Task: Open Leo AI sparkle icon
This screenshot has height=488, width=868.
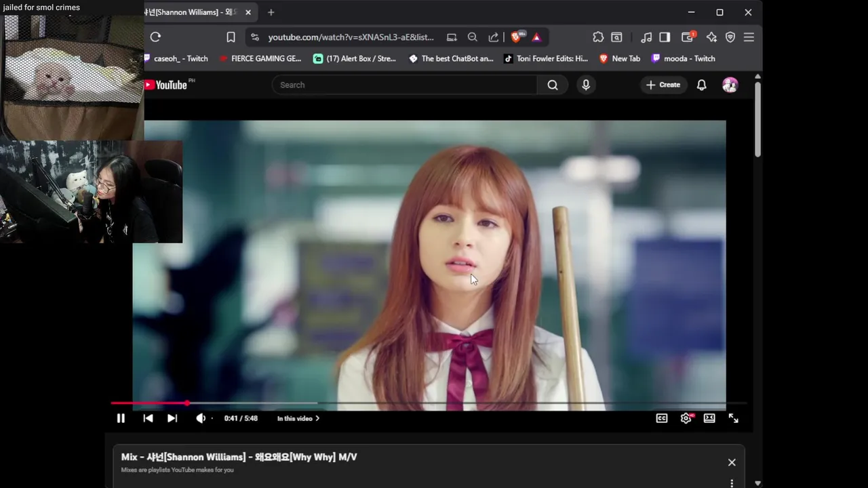Action: point(711,37)
